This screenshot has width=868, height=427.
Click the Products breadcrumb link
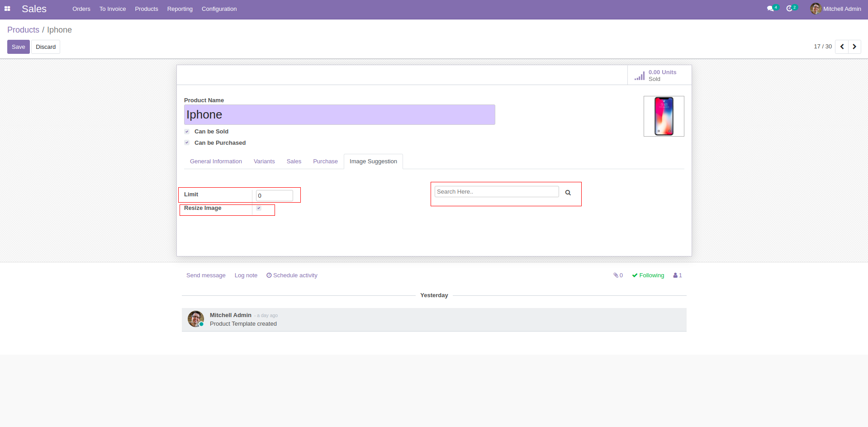23,30
